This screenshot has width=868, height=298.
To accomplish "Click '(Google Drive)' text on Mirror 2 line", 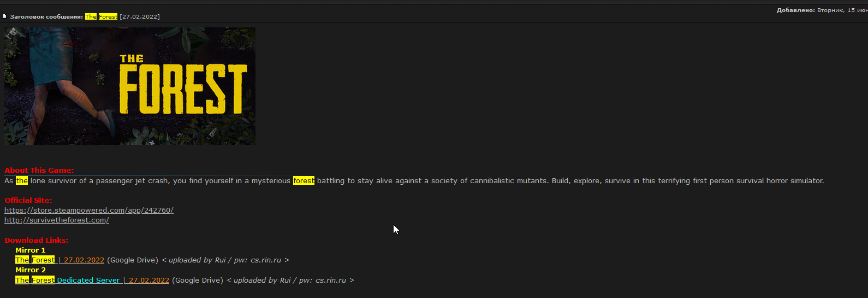I will pos(198,281).
